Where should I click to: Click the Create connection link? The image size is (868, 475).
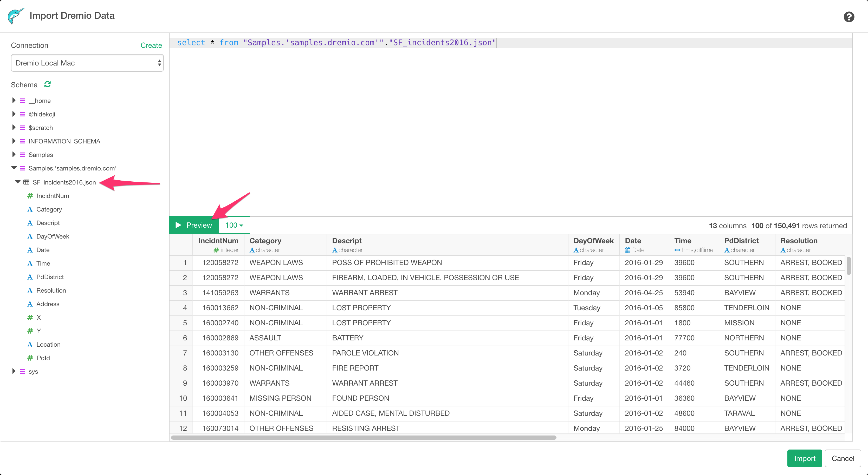tap(151, 45)
